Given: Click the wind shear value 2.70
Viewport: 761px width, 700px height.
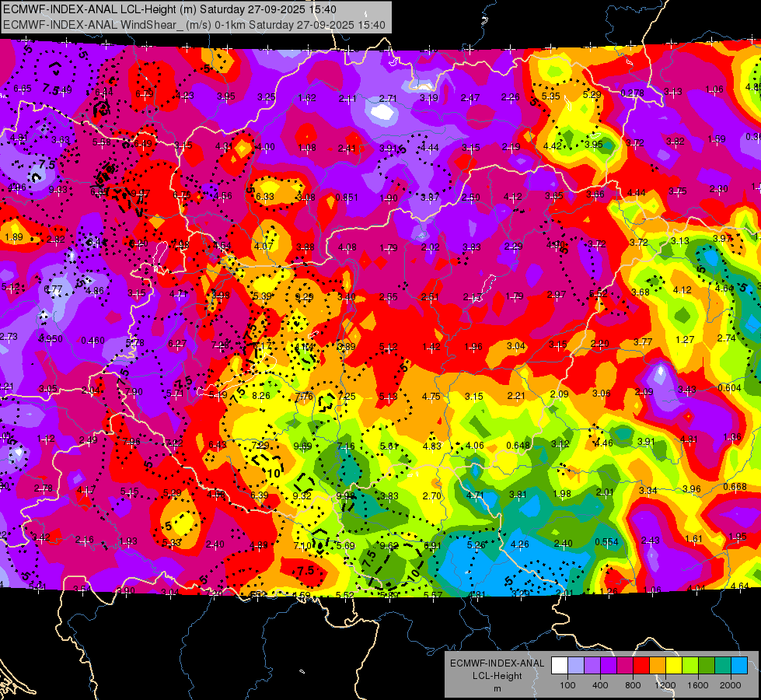Looking at the screenshot, I should [x=432, y=495].
